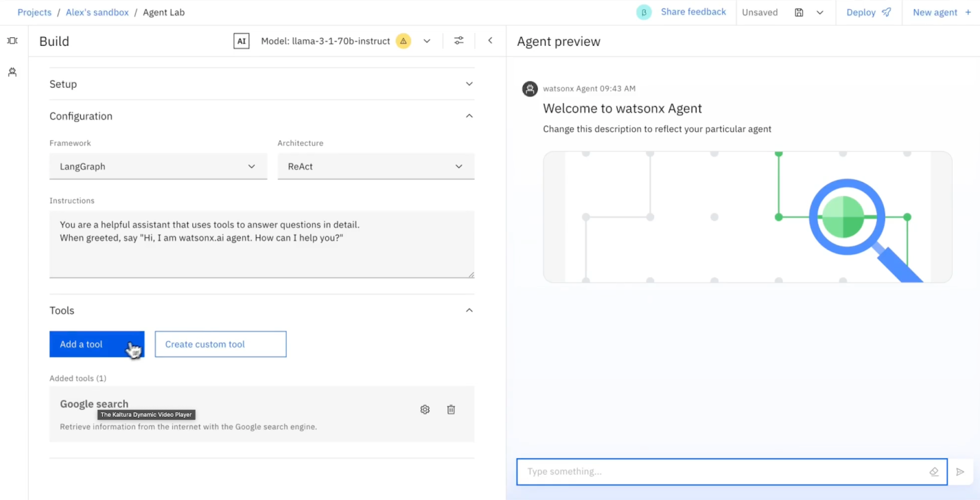Collapse the Build panel arrow
Image resolution: width=980 pixels, height=500 pixels.
coord(490,40)
